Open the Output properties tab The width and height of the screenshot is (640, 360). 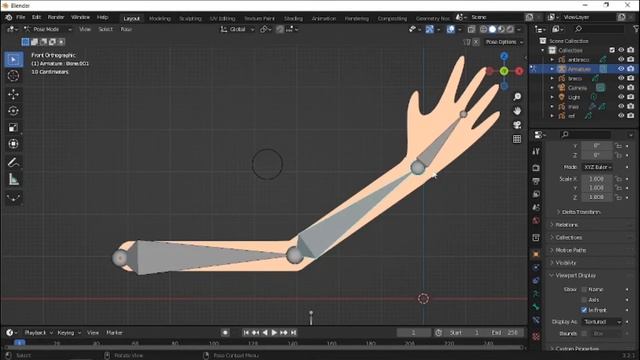[x=536, y=181]
